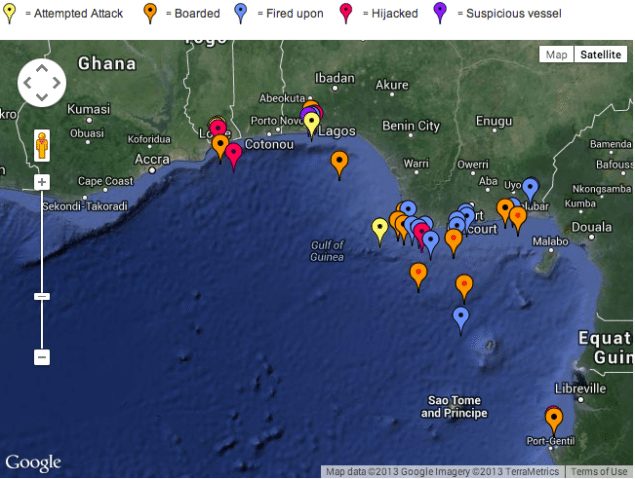Click the pink Hijacked legend pin icon
The height and width of the screenshot is (479, 635).
[348, 12]
